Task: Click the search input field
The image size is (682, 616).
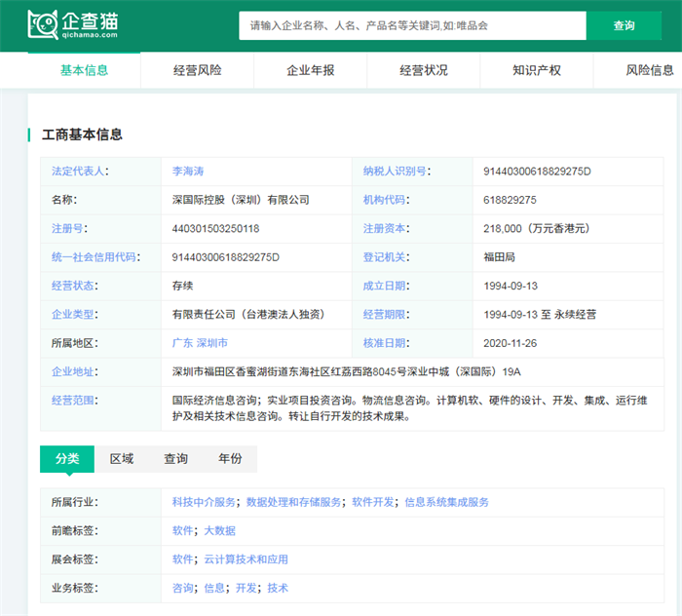Action: 411,26
